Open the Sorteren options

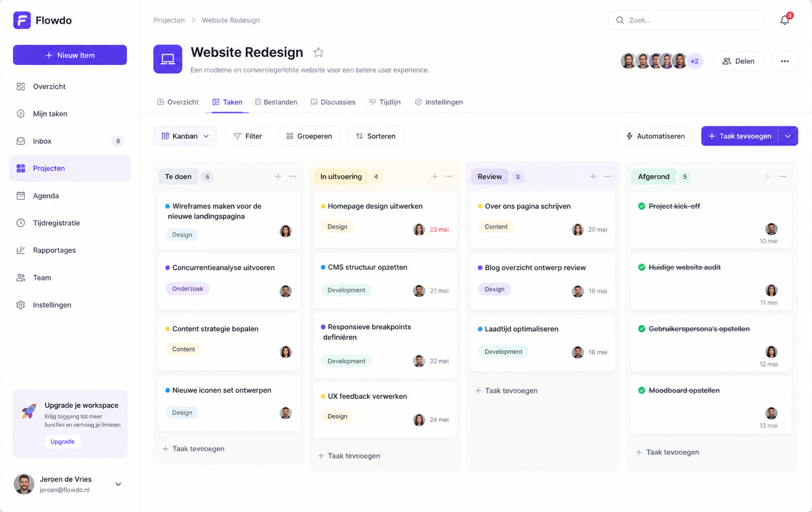click(376, 136)
